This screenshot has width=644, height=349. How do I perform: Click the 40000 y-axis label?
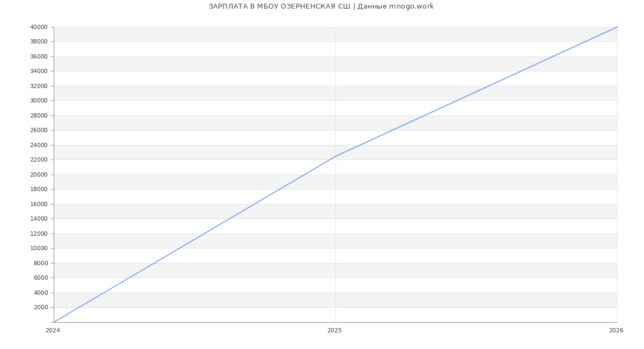(39, 27)
